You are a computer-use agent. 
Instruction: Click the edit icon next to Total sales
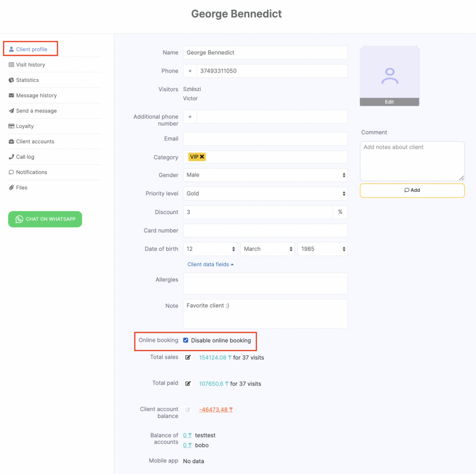tap(188, 358)
